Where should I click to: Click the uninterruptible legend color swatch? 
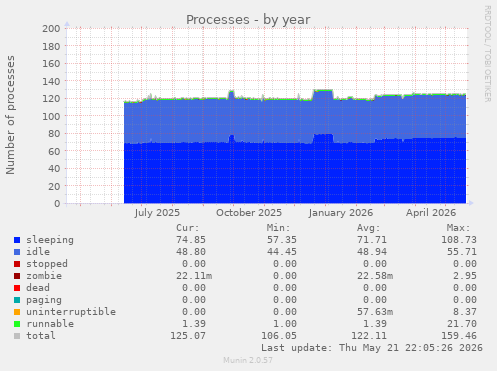[17, 312]
